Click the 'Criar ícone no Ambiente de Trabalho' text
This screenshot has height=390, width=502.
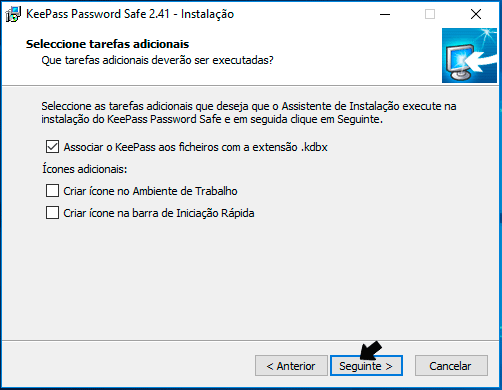click(x=150, y=191)
